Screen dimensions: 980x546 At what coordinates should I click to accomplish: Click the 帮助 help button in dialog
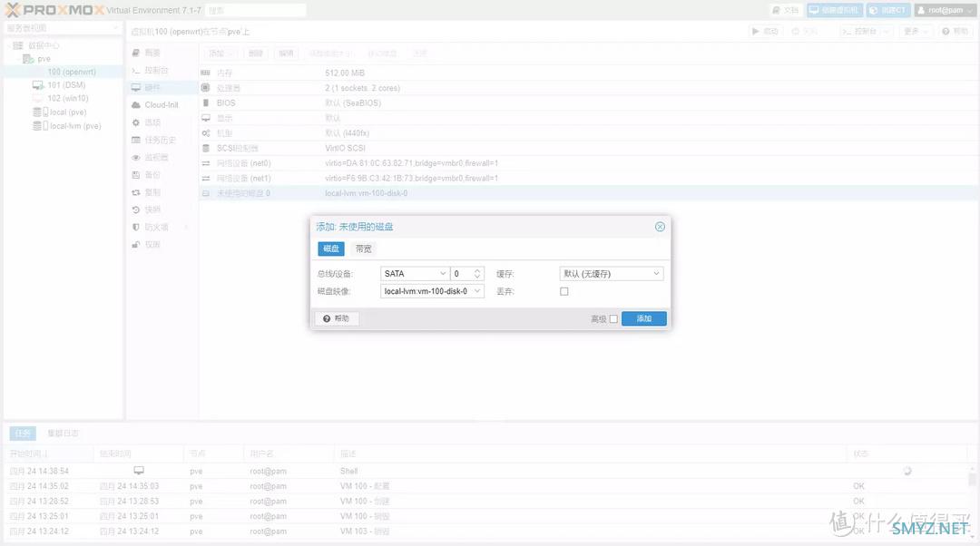tap(337, 318)
